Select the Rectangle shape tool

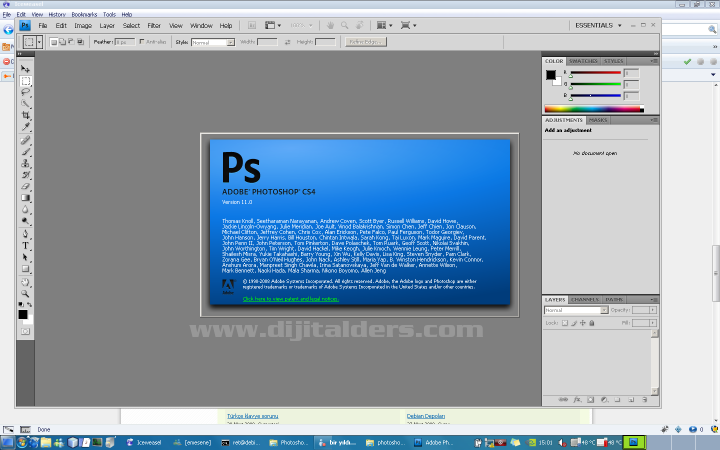coord(25,269)
